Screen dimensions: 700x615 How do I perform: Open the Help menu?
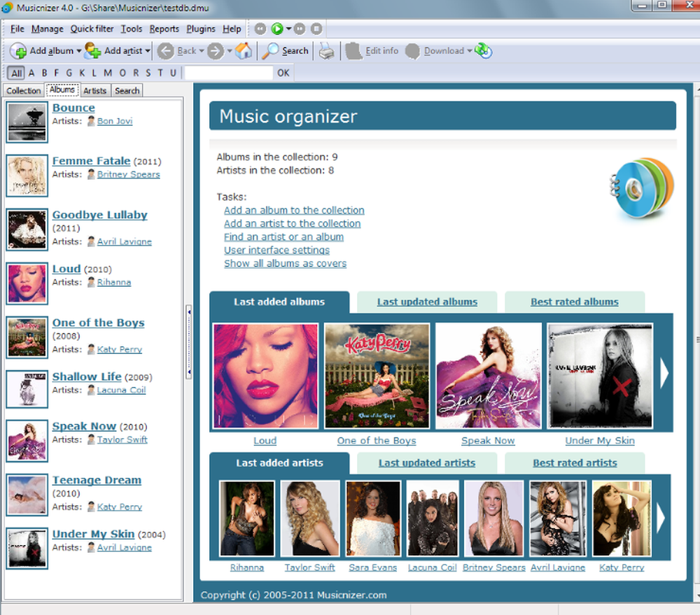pos(232,29)
